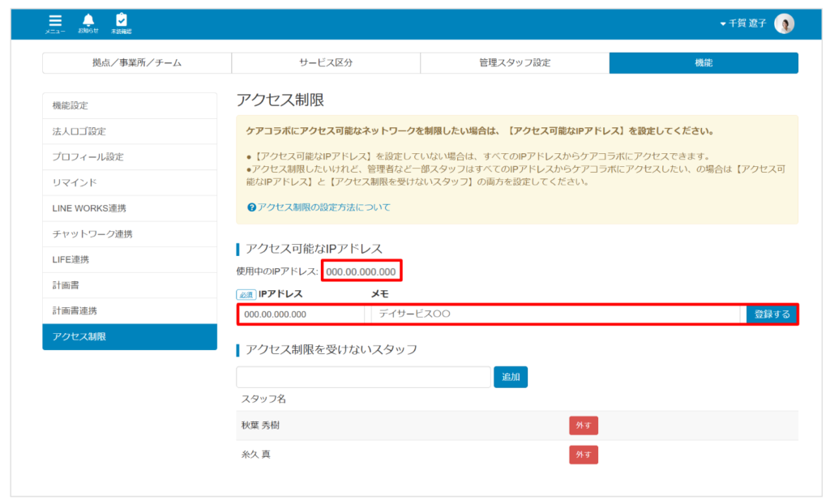Click the お知らせ notification bell icon
Image resolution: width=830 pixels, height=504 pixels.
coord(89,20)
